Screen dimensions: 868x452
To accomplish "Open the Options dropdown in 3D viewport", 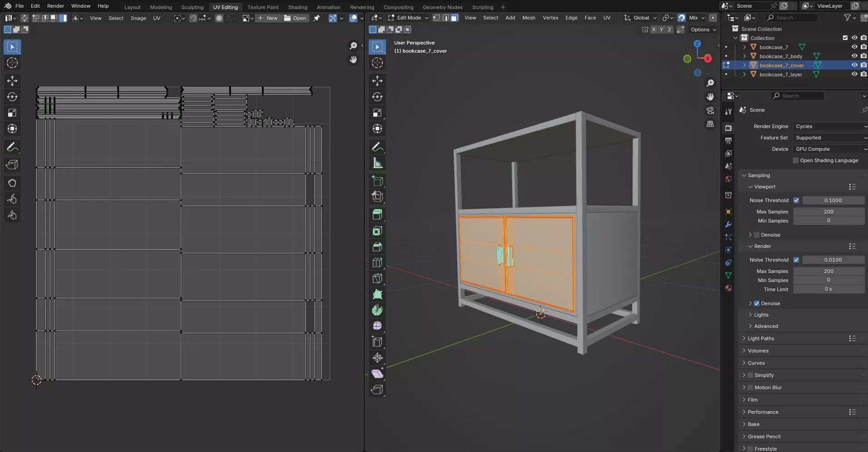I will [x=703, y=30].
